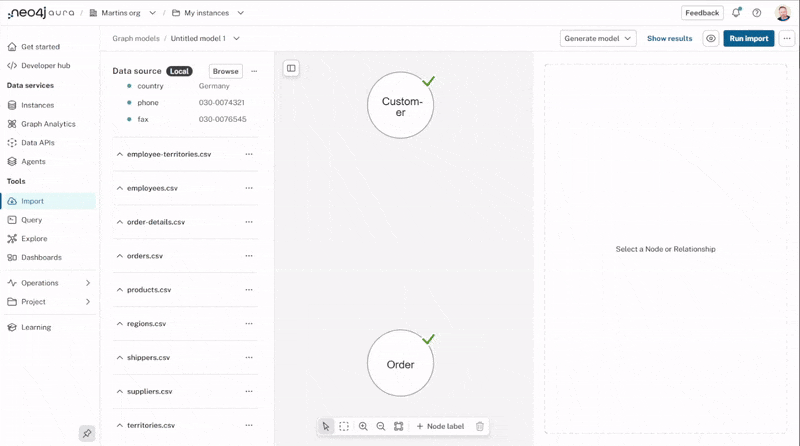The image size is (800, 446).
Task: Open the Untitled model 1 dropdown
Action: [236, 38]
